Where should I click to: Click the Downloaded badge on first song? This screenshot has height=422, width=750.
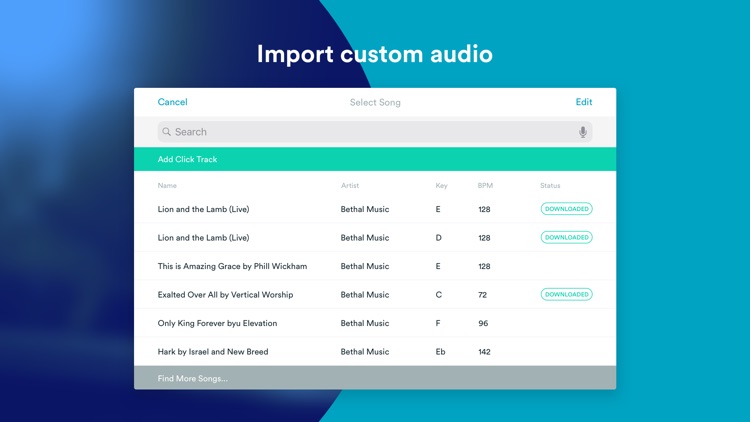click(x=566, y=209)
